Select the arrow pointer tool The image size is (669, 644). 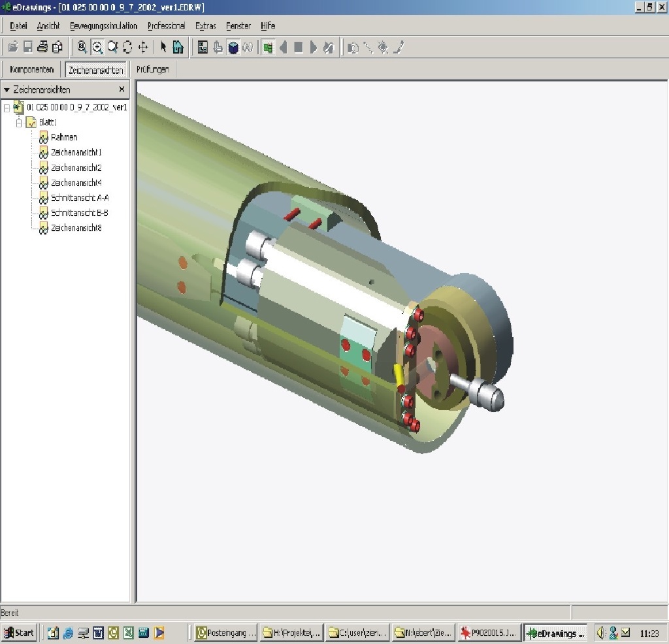tap(163, 47)
